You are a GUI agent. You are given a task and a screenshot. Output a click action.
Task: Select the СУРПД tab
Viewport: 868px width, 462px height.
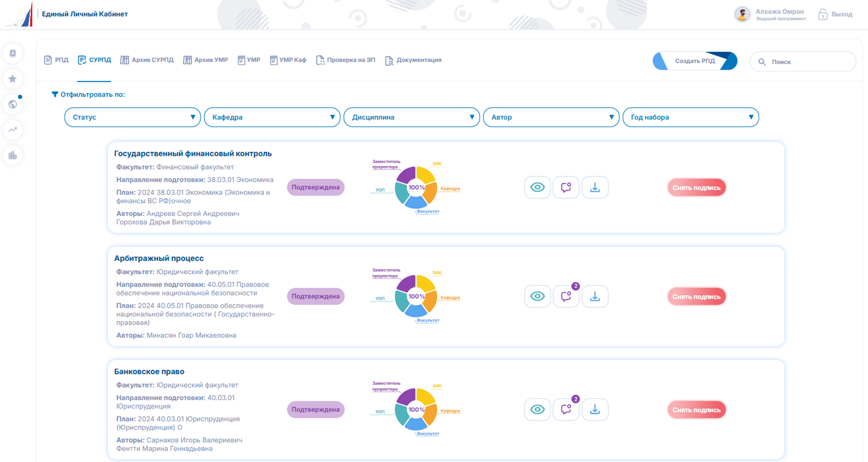point(94,60)
